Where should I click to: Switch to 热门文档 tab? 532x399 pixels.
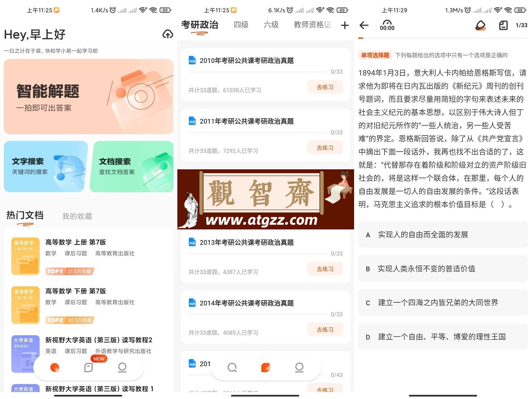point(25,215)
